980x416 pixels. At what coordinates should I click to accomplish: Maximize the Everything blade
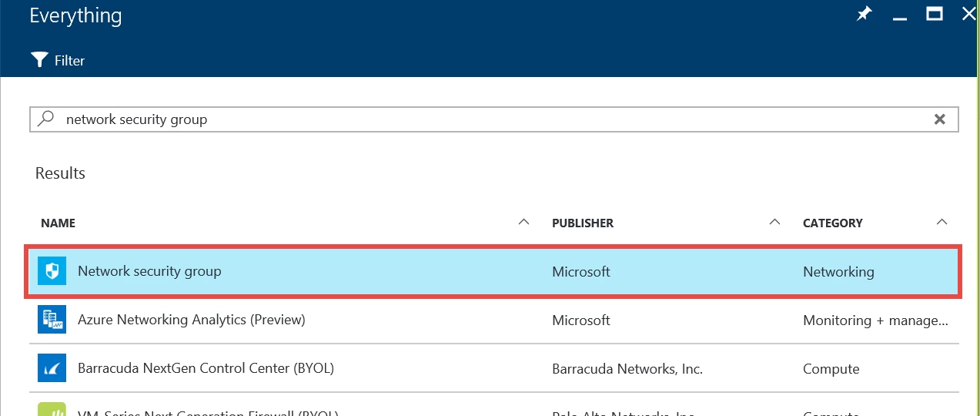pyautogui.click(x=935, y=14)
